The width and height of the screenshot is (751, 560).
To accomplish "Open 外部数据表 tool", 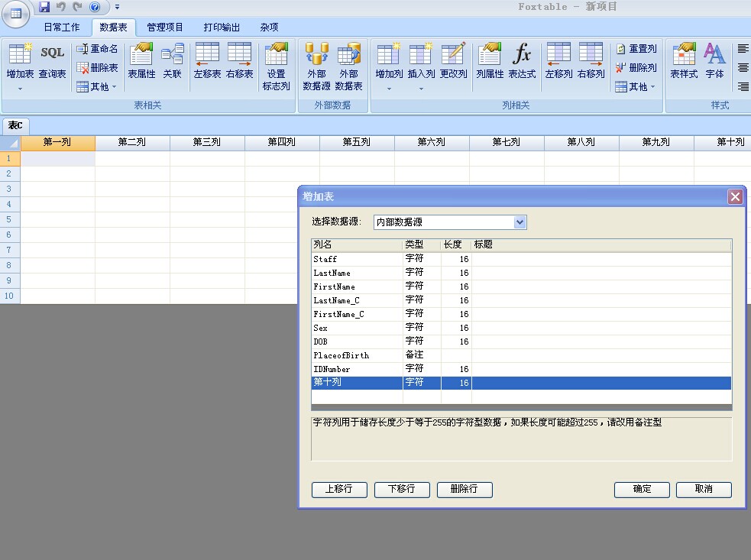I will 348,66.
